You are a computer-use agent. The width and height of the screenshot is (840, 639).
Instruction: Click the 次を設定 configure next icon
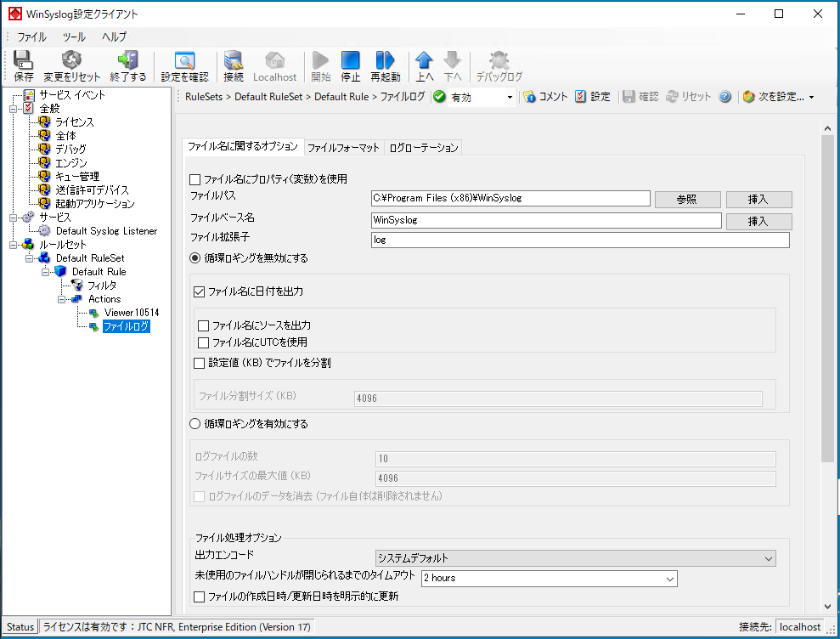click(x=749, y=97)
